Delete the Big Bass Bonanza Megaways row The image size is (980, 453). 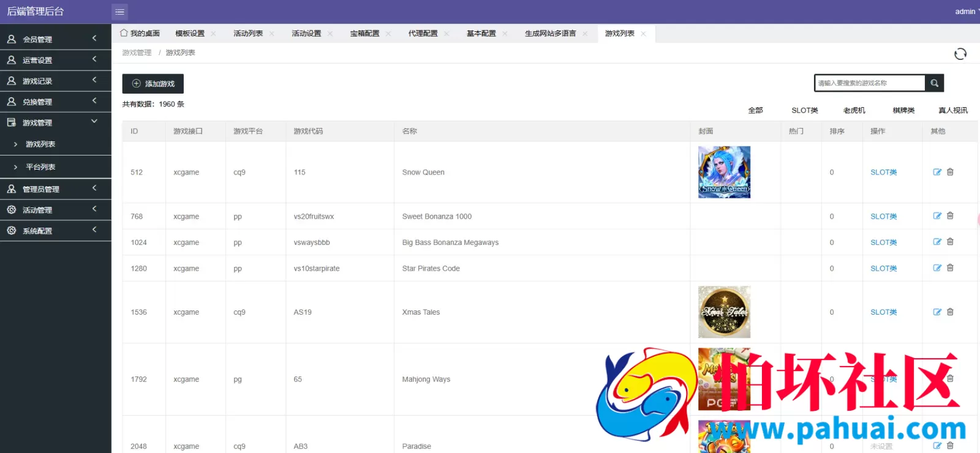click(x=950, y=242)
